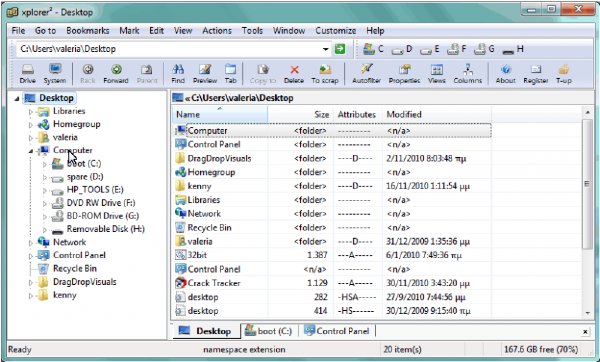Close the tab with the x button
This screenshot has width=600, height=362.
[x=585, y=332]
